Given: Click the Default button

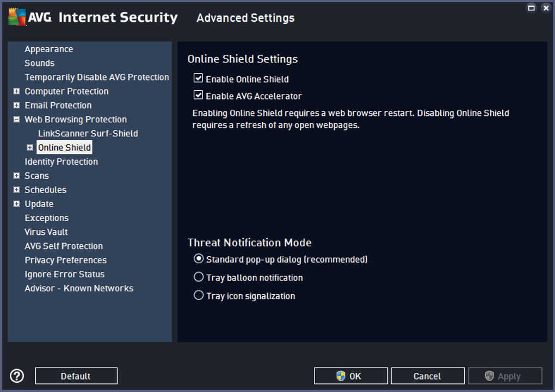Looking at the screenshot, I should click(x=76, y=376).
